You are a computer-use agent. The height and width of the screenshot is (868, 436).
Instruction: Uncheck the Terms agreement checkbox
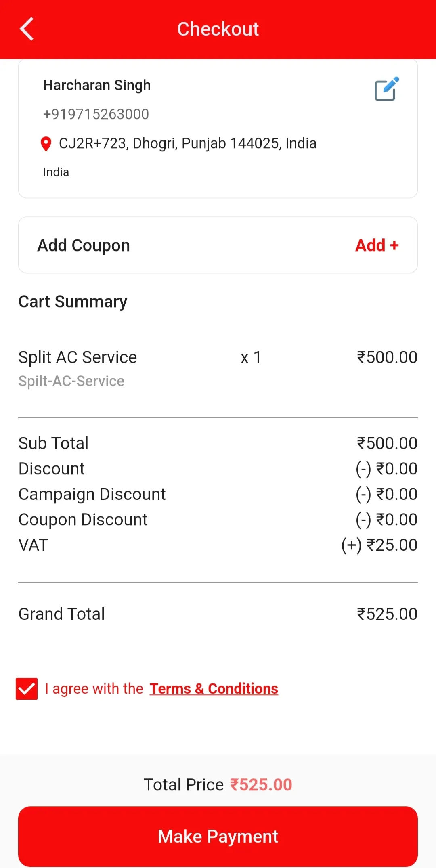pyautogui.click(x=27, y=689)
